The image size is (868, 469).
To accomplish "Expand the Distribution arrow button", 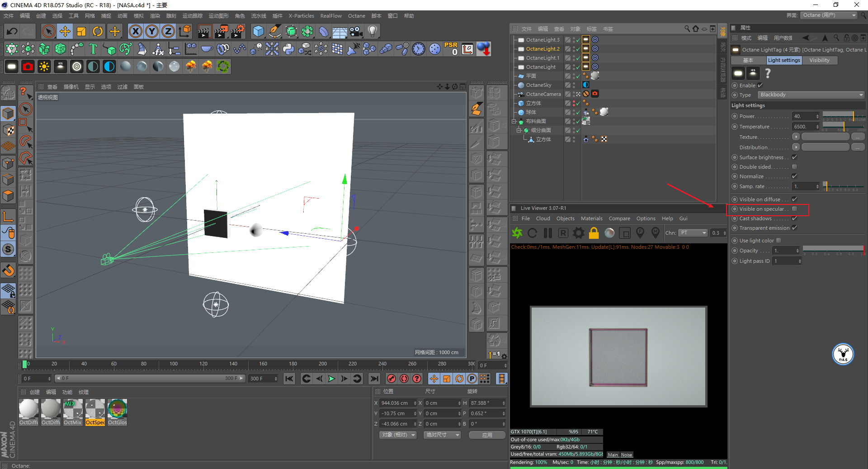I will pyautogui.click(x=796, y=147).
